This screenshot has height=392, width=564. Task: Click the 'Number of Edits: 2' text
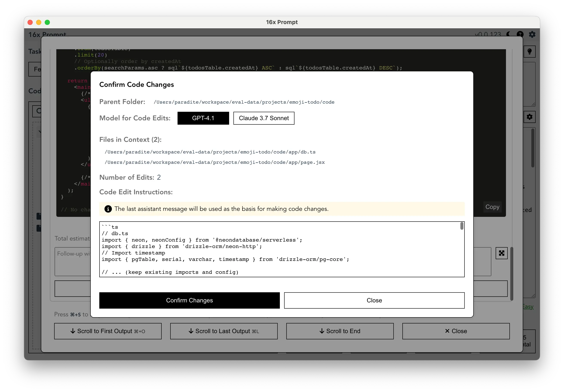pyautogui.click(x=130, y=177)
